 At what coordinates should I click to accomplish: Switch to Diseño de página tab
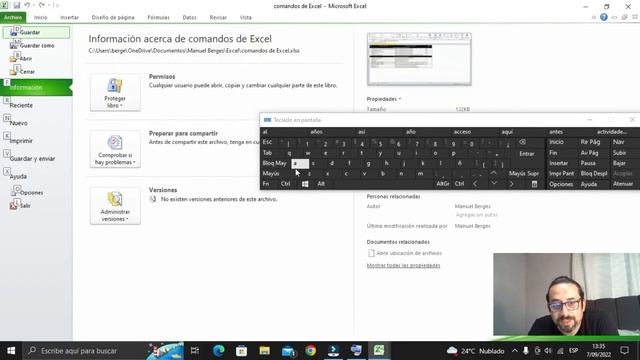click(113, 17)
